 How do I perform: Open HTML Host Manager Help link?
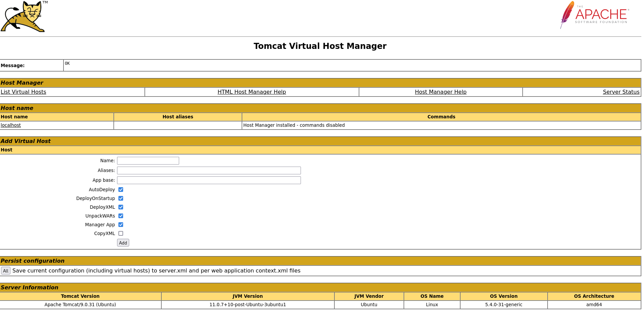click(252, 92)
